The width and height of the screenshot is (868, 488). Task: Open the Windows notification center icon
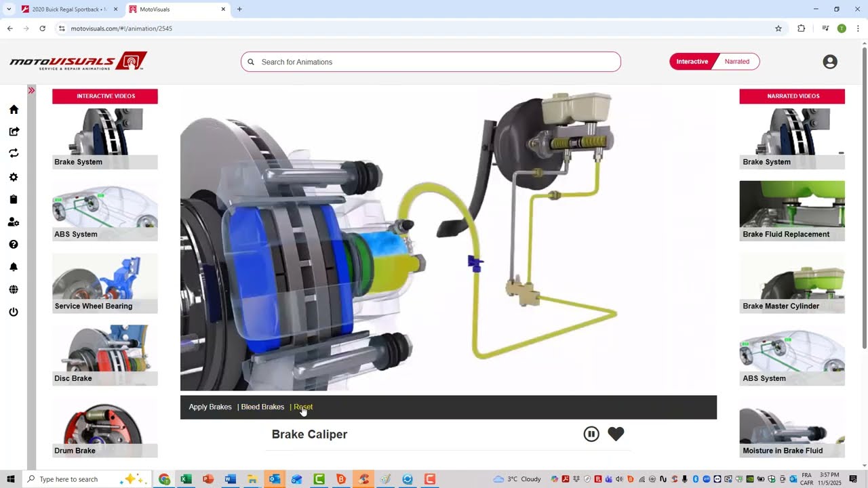point(854,479)
